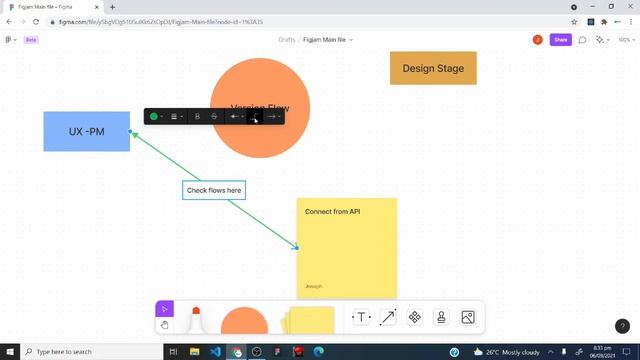Bookmark this page with star icon
The image size is (640, 360).
pos(574,22)
